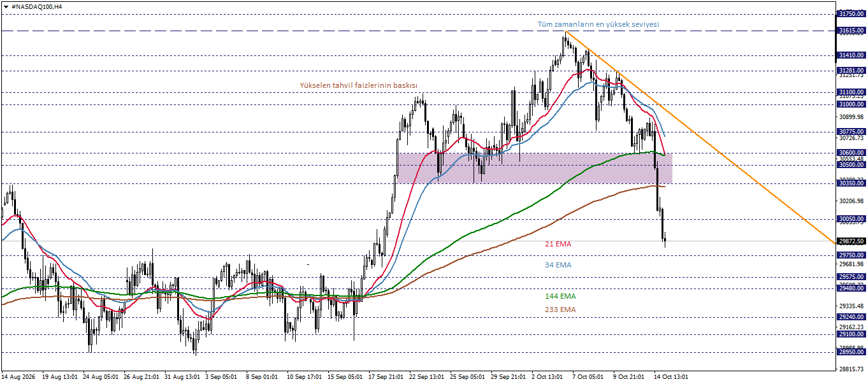Select the 'Yükselen tahvil faizlerinin baskısı' annotation

tap(359, 85)
